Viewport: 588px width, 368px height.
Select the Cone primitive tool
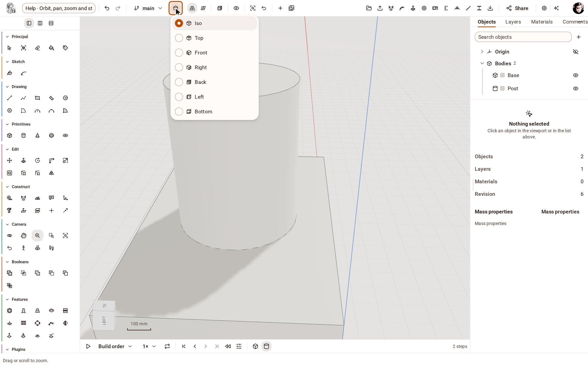tap(37, 135)
